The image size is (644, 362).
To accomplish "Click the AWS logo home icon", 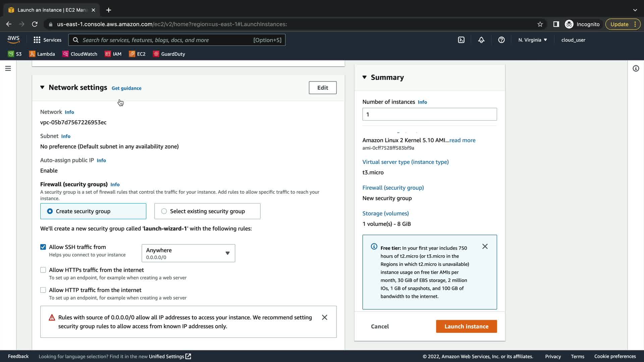I will click(x=13, y=40).
